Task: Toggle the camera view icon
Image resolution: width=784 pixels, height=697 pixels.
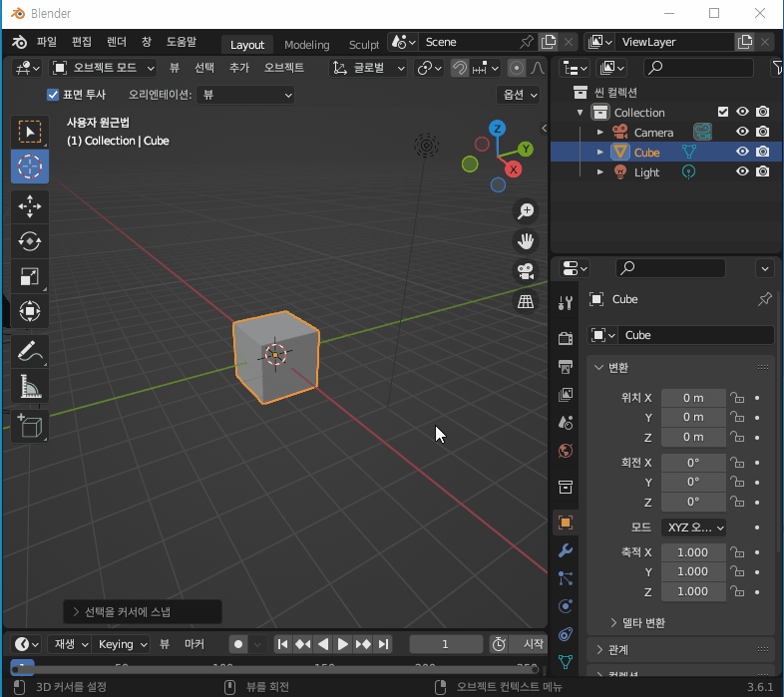Action: click(526, 271)
